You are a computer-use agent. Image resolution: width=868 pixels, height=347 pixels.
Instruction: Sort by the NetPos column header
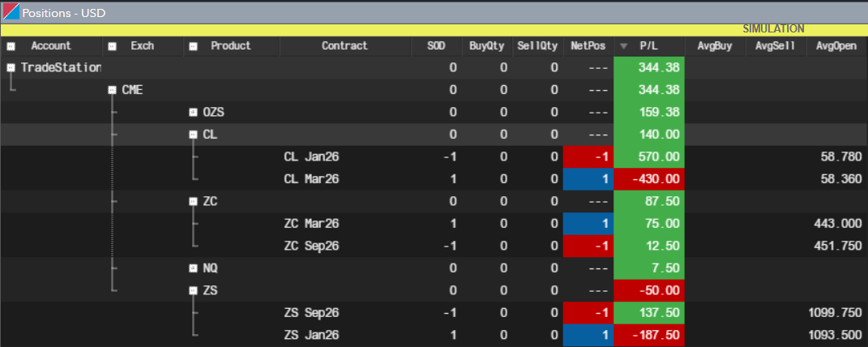tap(588, 46)
